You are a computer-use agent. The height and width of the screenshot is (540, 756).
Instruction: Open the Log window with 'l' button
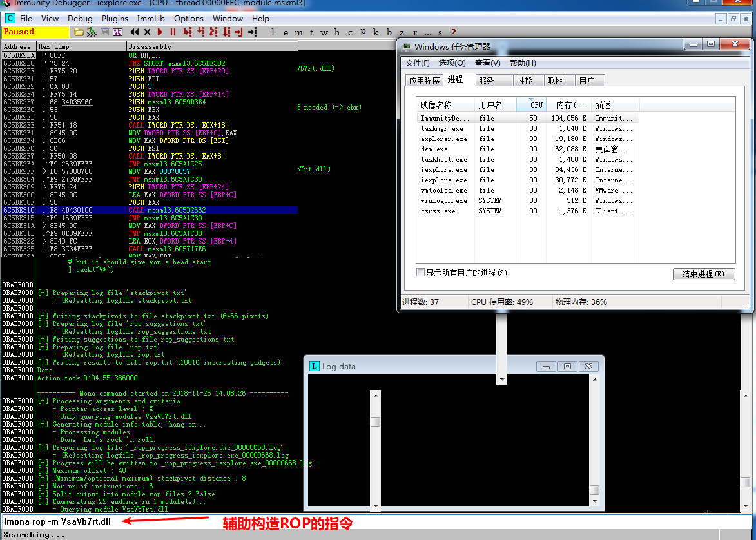273,32
